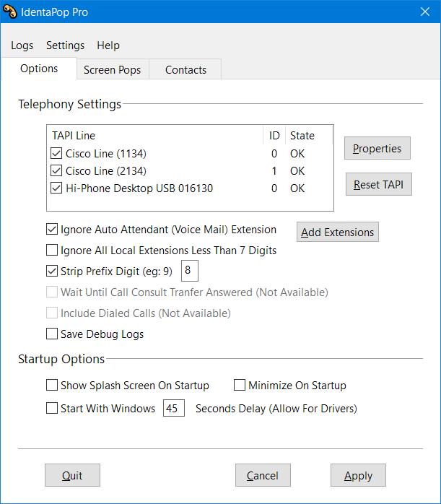Toggle Ignore Auto Attendant Extension checkbox
This screenshot has width=441, height=504.
[52, 229]
